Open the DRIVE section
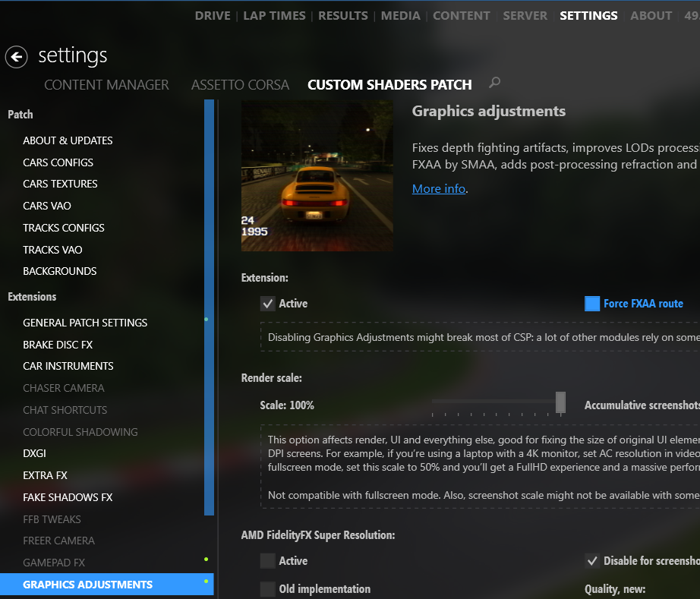The width and height of the screenshot is (700, 599). tap(213, 16)
